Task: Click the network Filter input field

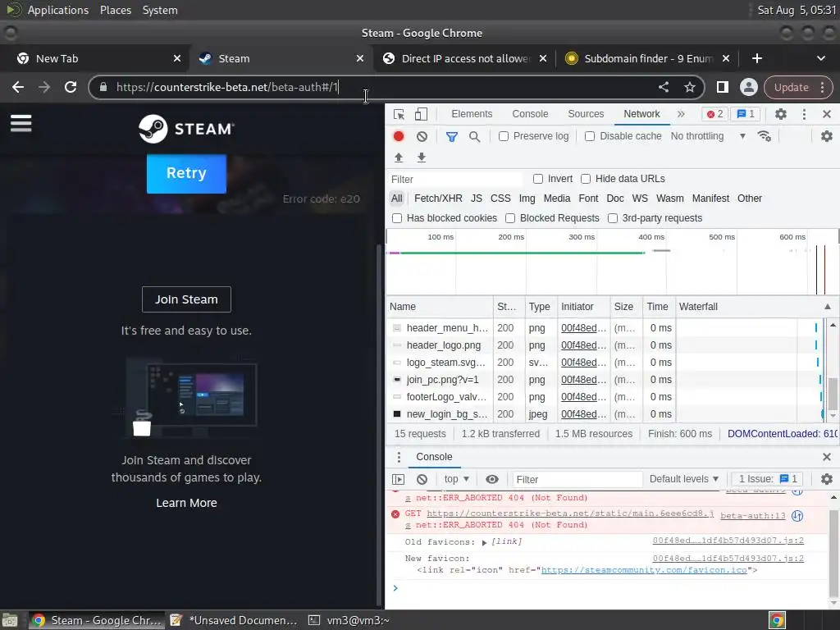Action: [x=455, y=179]
